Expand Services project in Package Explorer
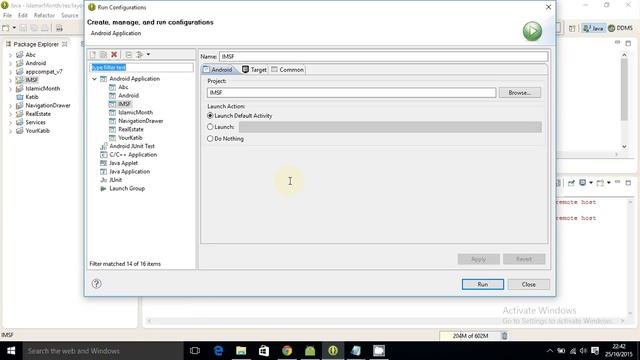 (11, 122)
